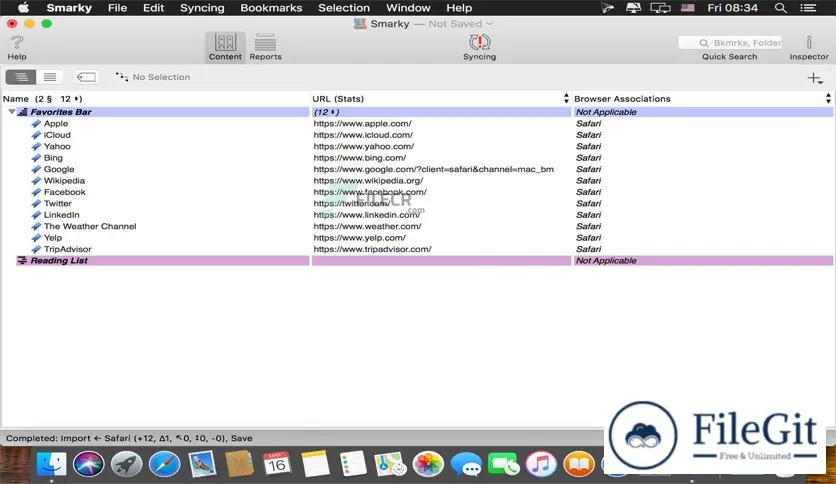The image size is (836, 484).
Task: Open Photos from the Dock
Action: (428, 464)
